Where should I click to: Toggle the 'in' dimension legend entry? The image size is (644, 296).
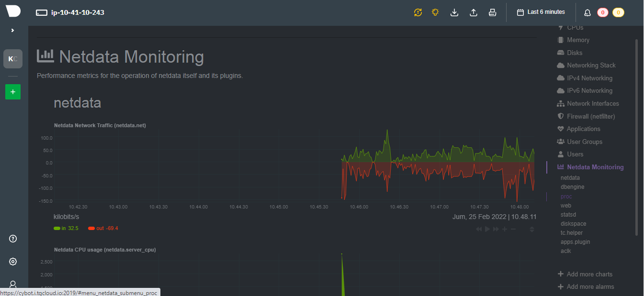(x=66, y=228)
